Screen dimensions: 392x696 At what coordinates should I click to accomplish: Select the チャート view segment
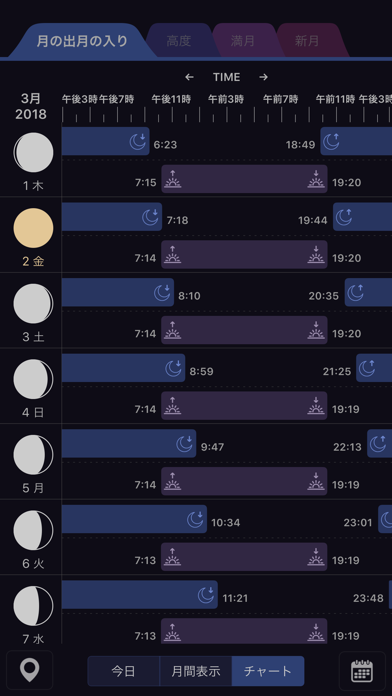coord(268,671)
